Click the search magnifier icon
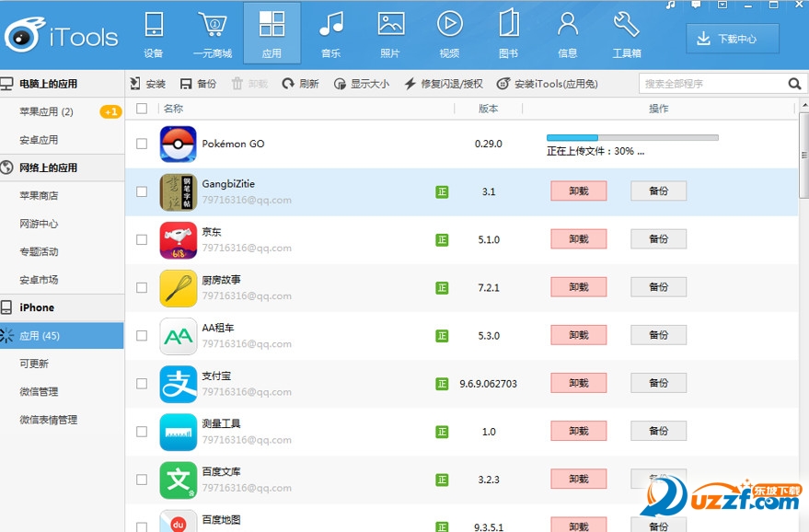Screen dimensions: 809x532 [x=794, y=84]
